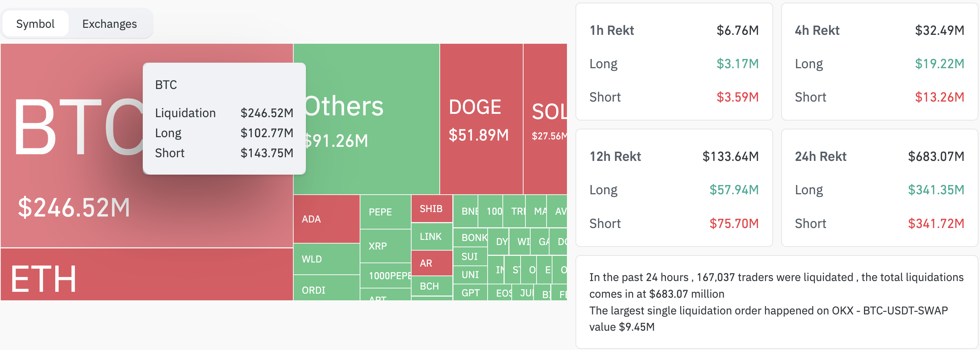Click the SOL treemap tile

coord(545,119)
